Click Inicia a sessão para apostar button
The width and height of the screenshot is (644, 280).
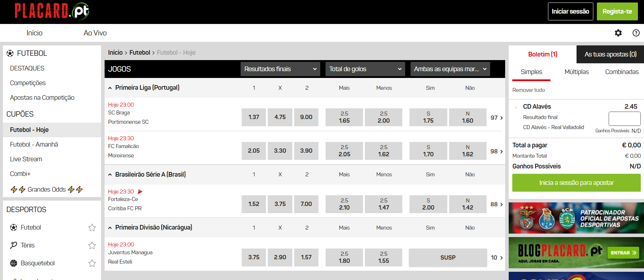tap(577, 183)
